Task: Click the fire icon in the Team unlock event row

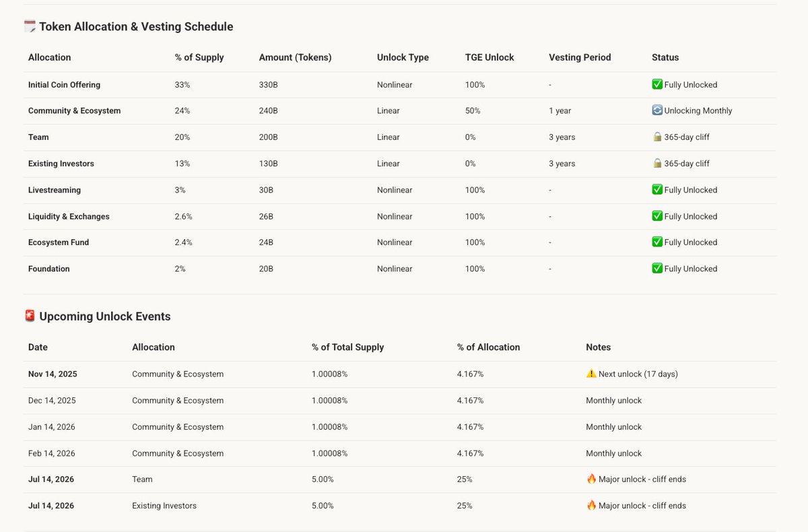Action: click(591, 479)
